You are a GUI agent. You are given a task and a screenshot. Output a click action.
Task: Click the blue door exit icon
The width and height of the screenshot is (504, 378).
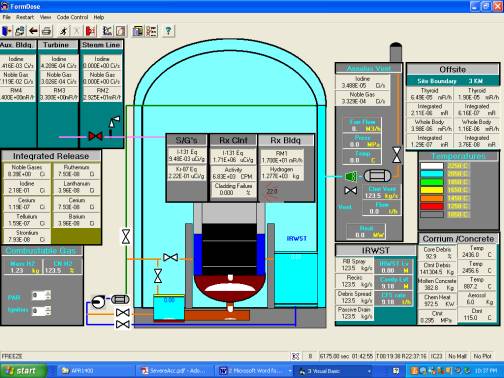(x=6, y=31)
